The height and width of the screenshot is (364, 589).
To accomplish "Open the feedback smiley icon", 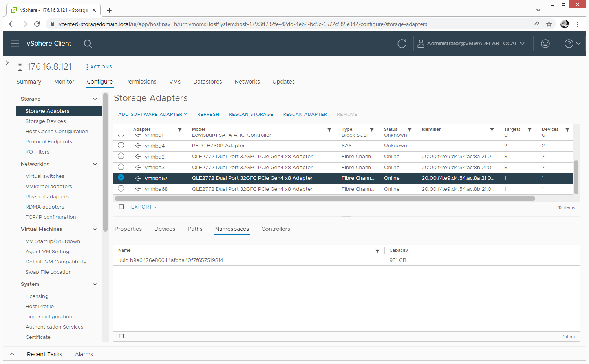I will coord(545,44).
